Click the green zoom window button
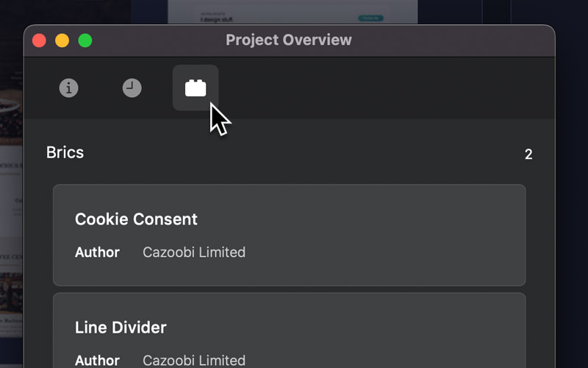Viewport: 588px width, 368px height. (x=85, y=40)
